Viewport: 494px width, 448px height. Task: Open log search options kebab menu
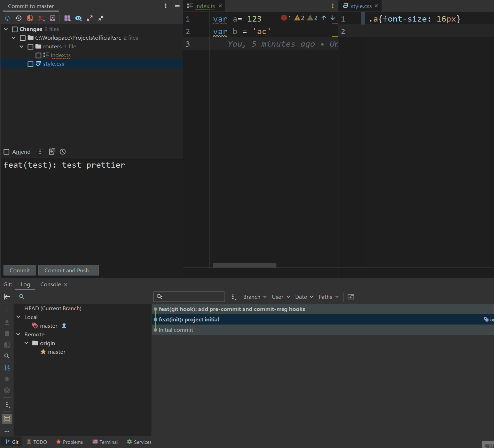pyautogui.click(x=234, y=297)
